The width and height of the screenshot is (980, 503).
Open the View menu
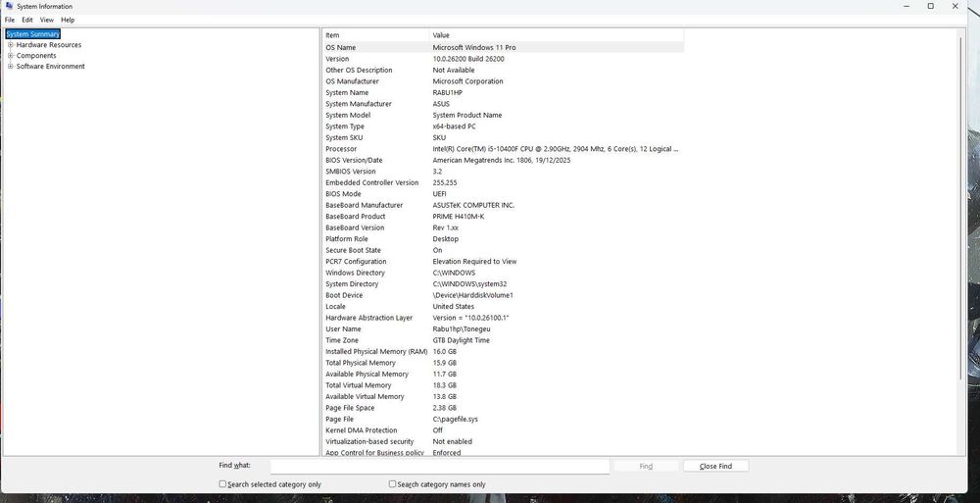click(47, 20)
